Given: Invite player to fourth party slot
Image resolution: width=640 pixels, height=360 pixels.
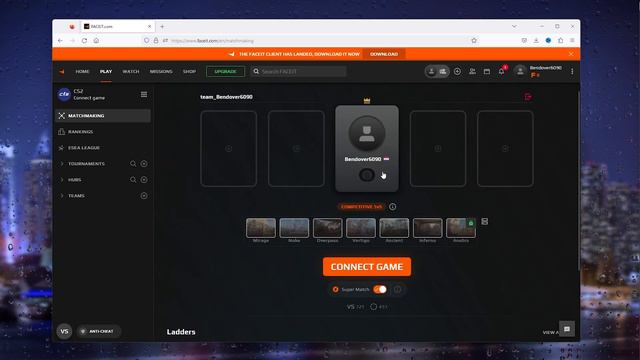Looking at the screenshot, I should (438, 149).
